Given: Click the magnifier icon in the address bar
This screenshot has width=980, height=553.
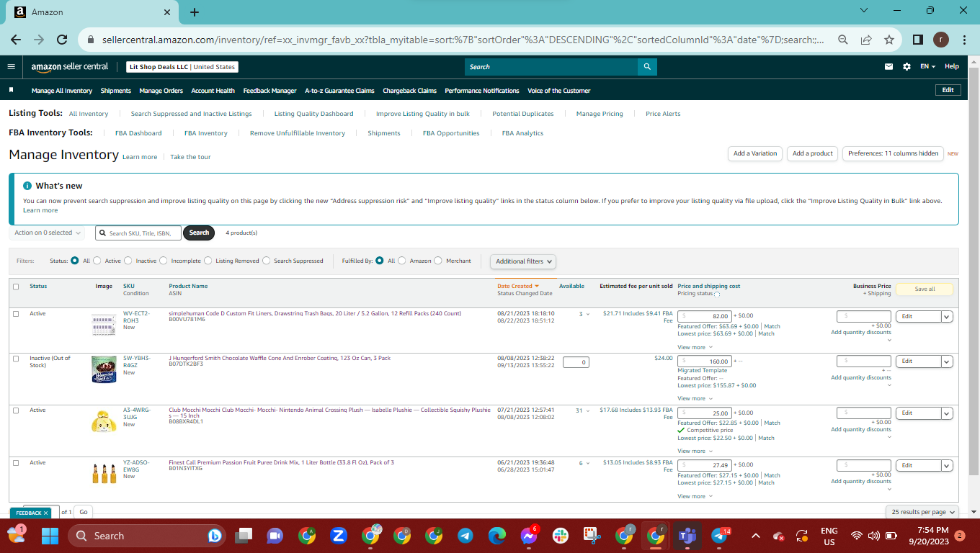Looking at the screenshot, I should coord(842,40).
